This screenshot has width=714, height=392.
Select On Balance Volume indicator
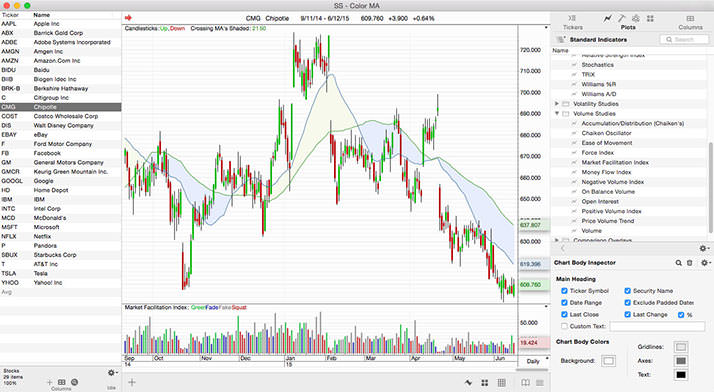click(608, 192)
